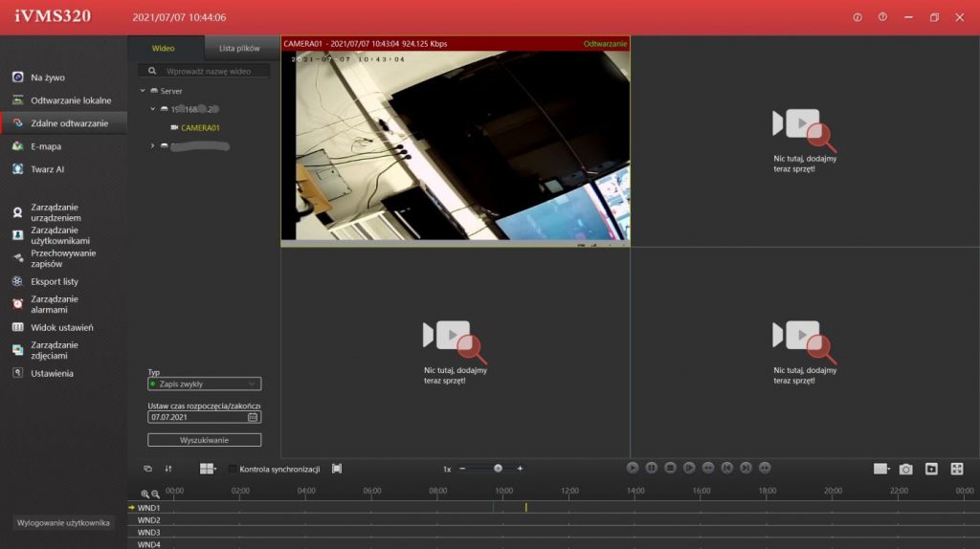Click the Wyszukiwanie search button
980x549 pixels.
(204, 440)
